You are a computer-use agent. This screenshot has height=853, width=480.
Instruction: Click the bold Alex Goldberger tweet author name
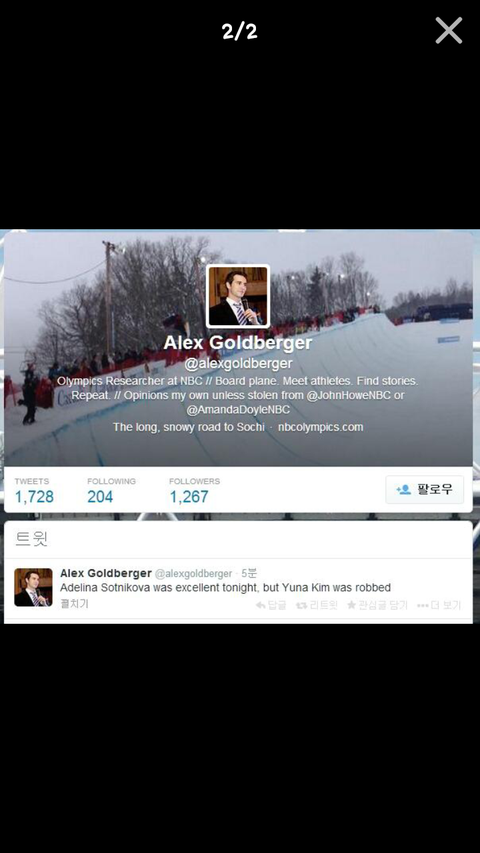(106, 573)
